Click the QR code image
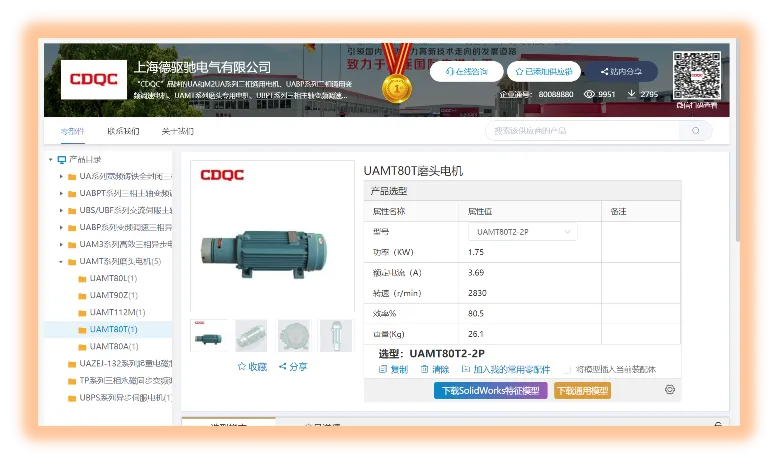777x464 pixels. 696,76
